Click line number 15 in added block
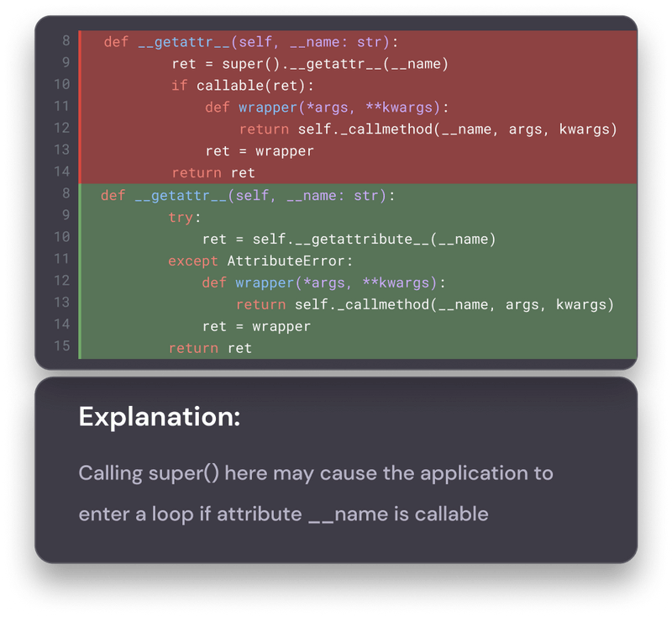672x617 pixels. (61, 346)
